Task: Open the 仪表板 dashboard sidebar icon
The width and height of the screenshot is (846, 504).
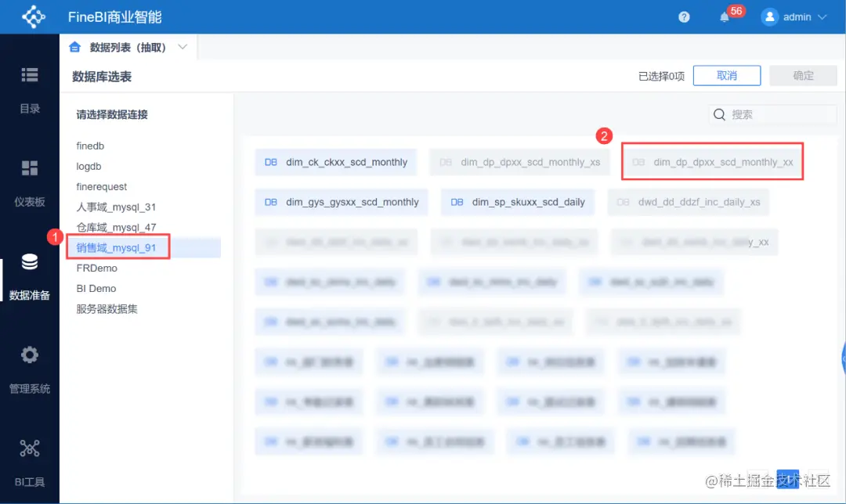Action: [30, 168]
